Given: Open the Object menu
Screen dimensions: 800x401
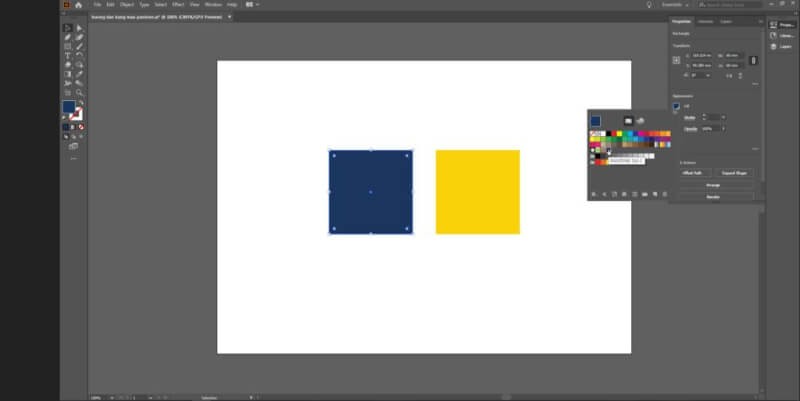Looking at the screenshot, I should click(x=127, y=5).
